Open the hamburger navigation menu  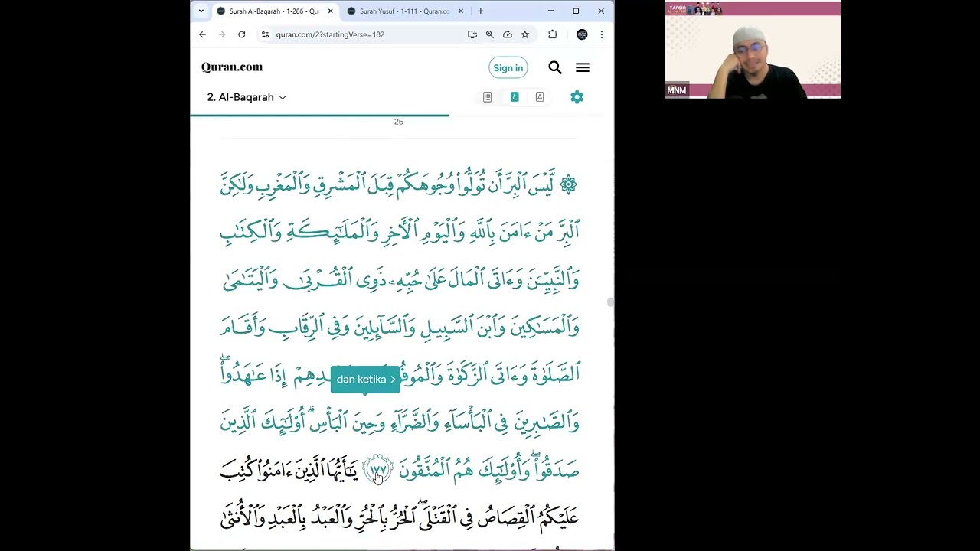pos(583,68)
